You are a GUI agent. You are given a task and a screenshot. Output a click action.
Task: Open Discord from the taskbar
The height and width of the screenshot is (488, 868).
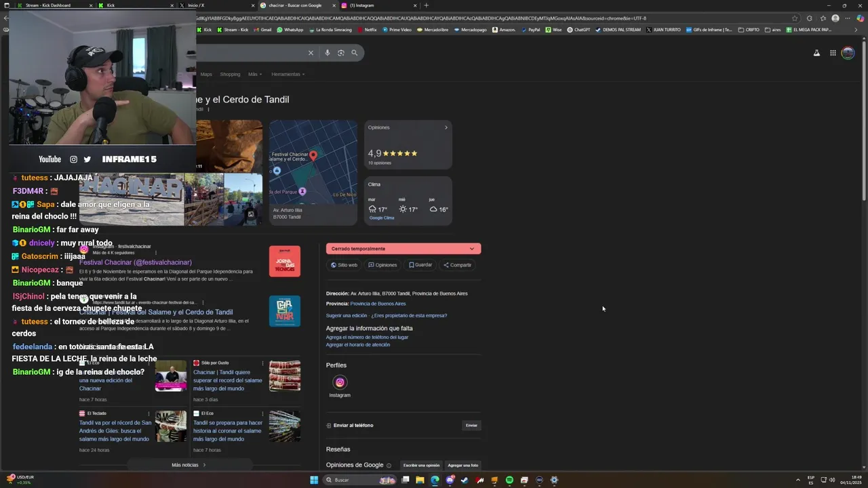point(450,480)
